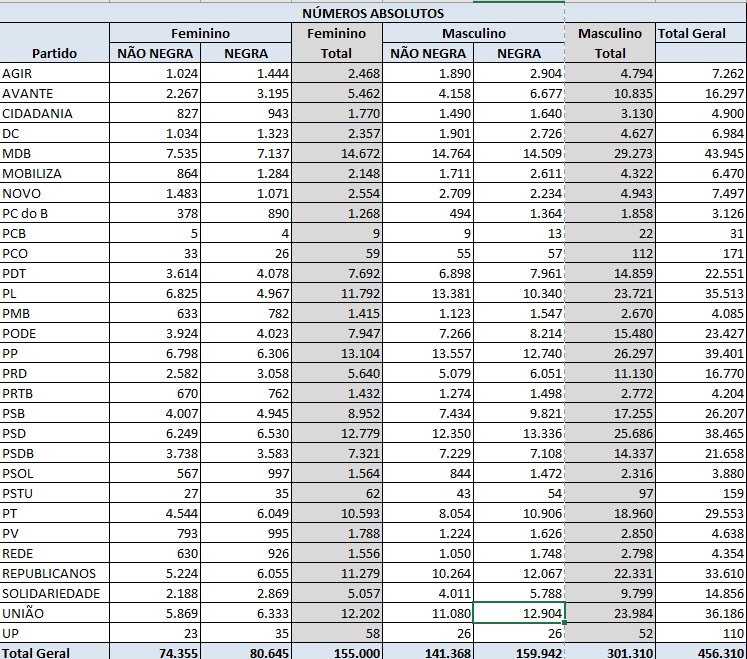Click the REPUBLICANOS party name cell
Image resolution: width=747 pixels, height=659 pixels.
[55, 573]
